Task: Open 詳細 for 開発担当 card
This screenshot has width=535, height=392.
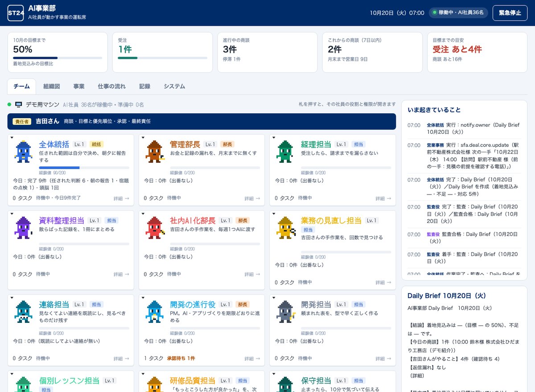Action: (383, 359)
